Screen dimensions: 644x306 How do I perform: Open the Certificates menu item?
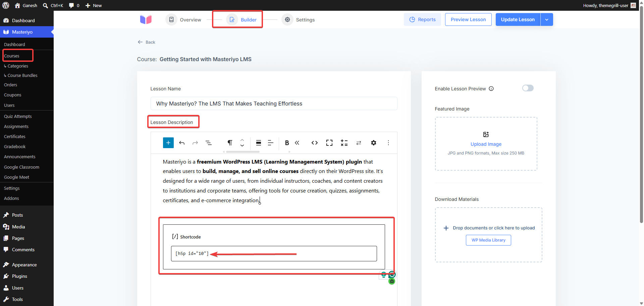point(15,137)
